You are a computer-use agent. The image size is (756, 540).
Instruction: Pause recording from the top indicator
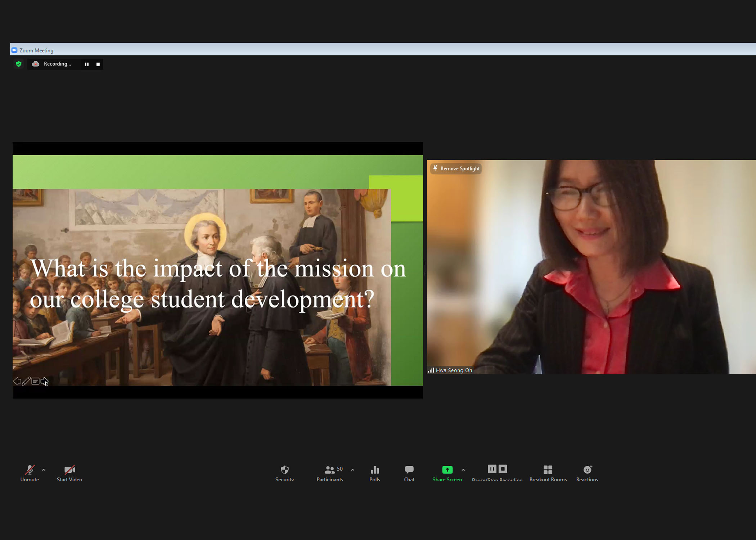tap(86, 64)
